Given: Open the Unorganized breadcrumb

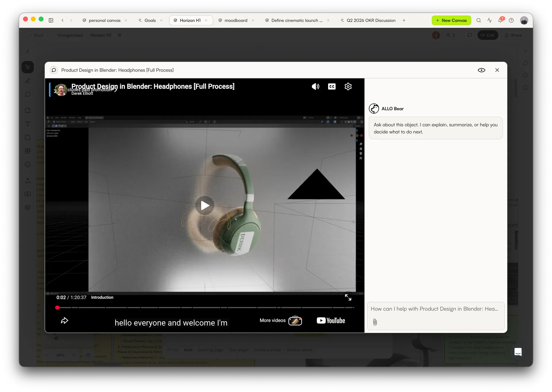Looking at the screenshot, I should pos(70,35).
